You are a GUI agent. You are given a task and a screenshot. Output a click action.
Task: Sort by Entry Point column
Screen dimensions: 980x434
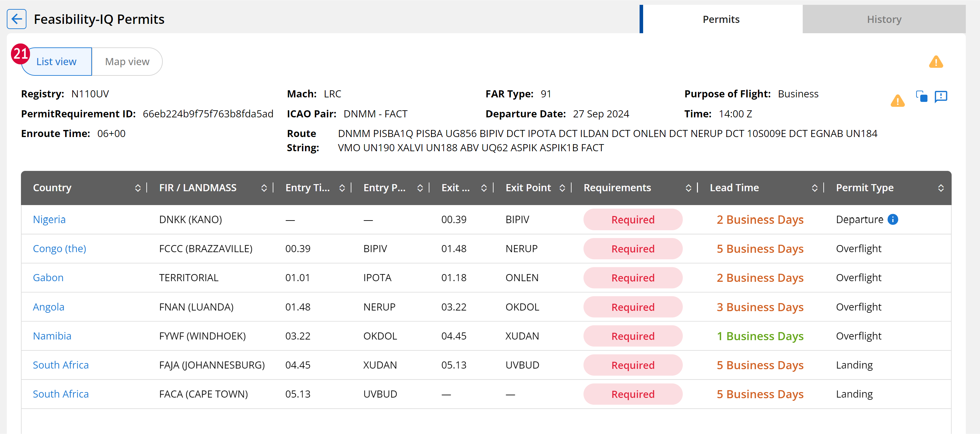tap(420, 188)
